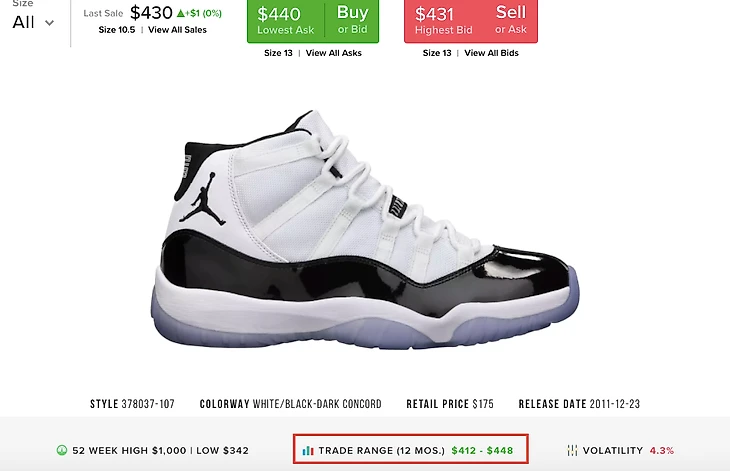Click the Retail Price $175 text
Screen dimensions: 730x471
450,404
